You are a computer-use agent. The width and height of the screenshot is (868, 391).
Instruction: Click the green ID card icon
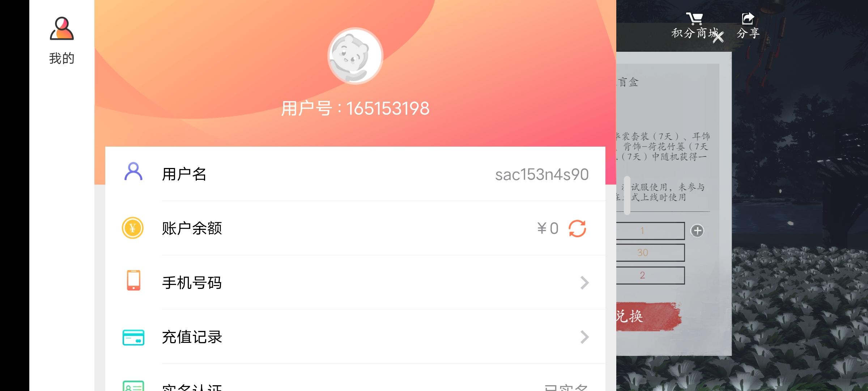tap(133, 386)
